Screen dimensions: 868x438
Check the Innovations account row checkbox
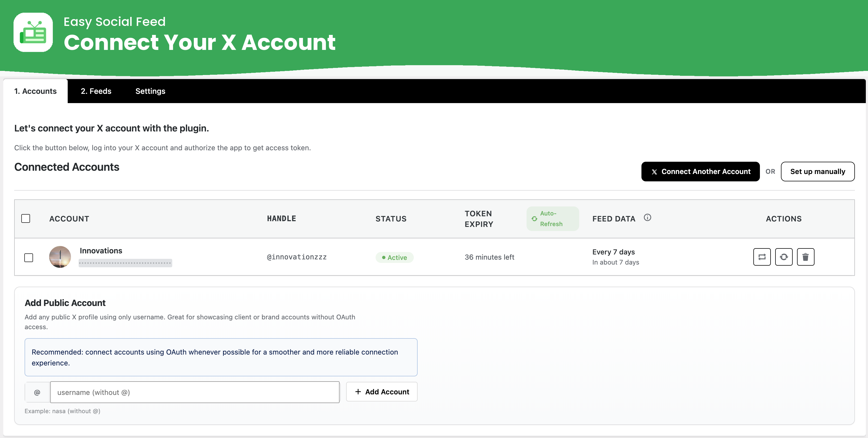click(x=29, y=257)
